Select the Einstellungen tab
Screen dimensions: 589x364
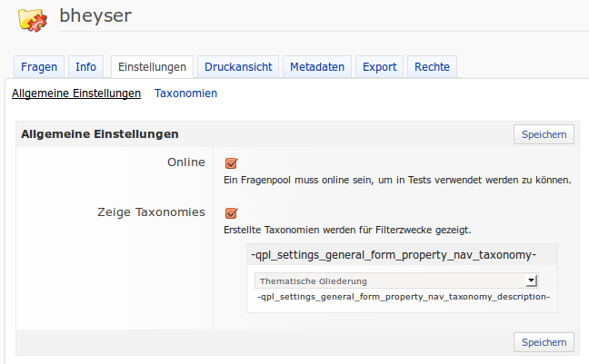tap(152, 67)
